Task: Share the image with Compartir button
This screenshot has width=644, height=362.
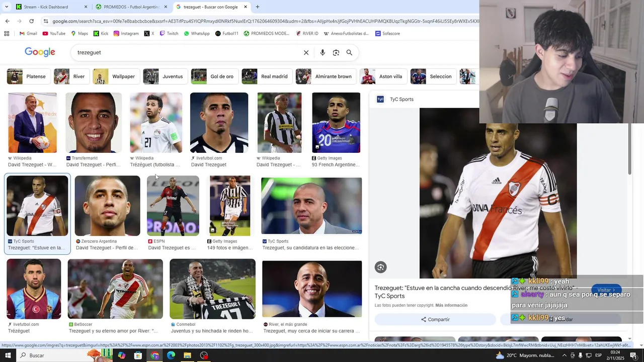Action: 435,319
